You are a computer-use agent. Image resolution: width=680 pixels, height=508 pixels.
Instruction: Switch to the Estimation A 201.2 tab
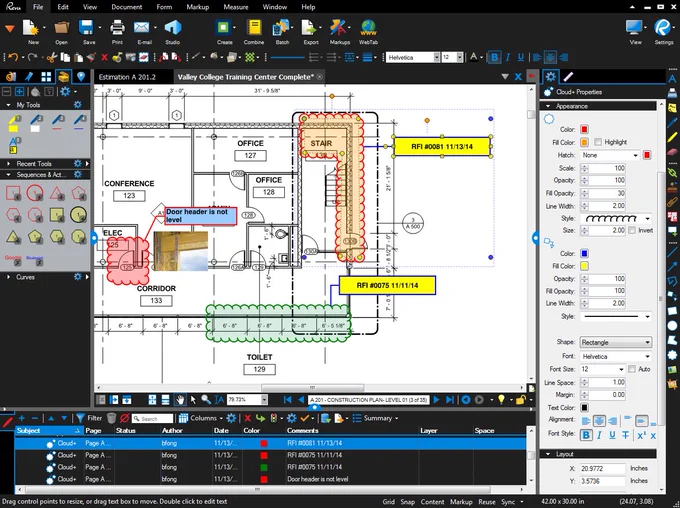pyautogui.click(x=127, y=77)
